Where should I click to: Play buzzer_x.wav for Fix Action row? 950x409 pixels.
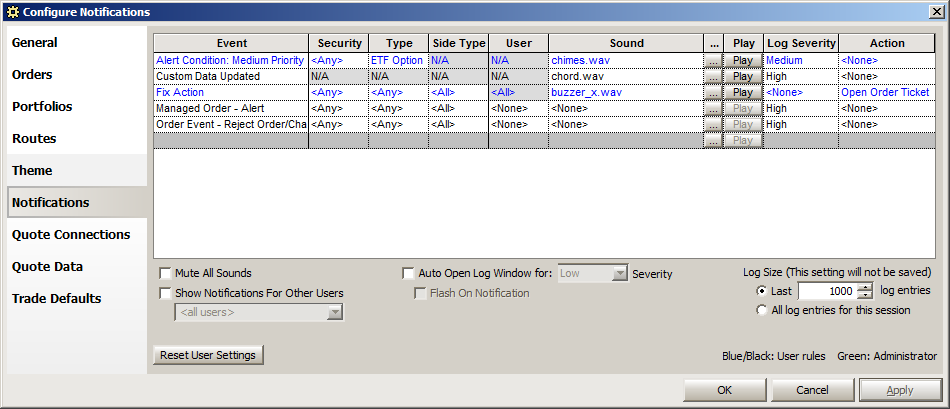[743, 92]
